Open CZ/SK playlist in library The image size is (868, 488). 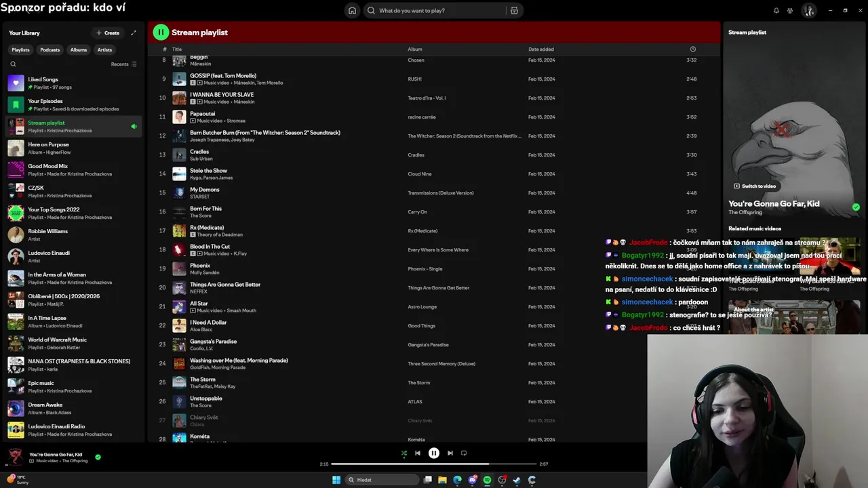[x=75, y=192]
